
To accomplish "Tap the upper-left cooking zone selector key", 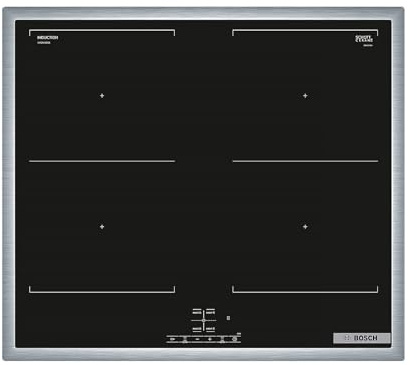I will point(197,312).
